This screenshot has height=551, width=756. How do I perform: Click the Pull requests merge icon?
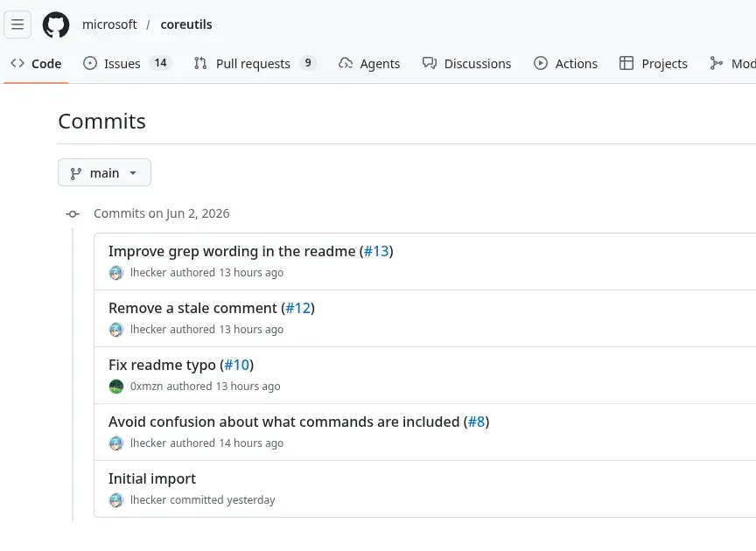click(x=200, y=63)
